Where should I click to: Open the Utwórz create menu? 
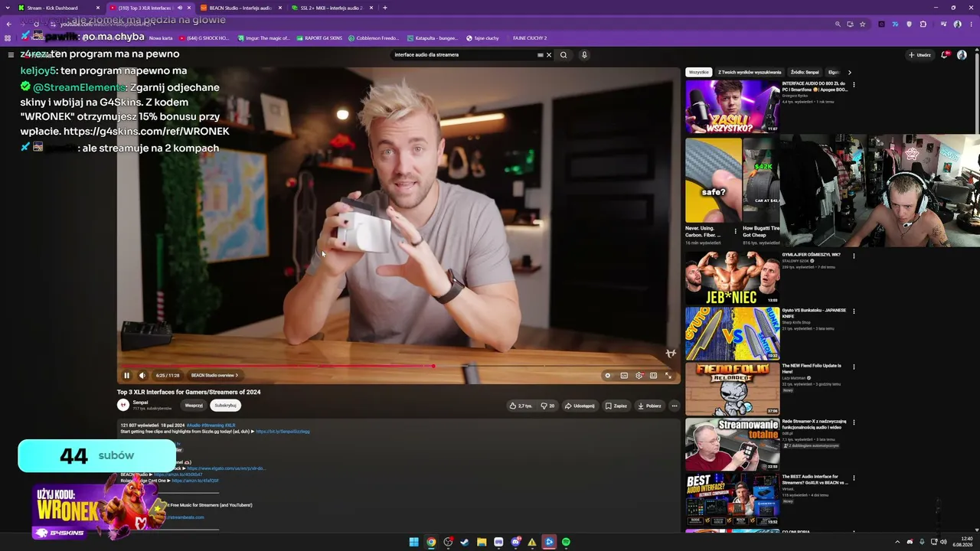[x=920, y=55]
